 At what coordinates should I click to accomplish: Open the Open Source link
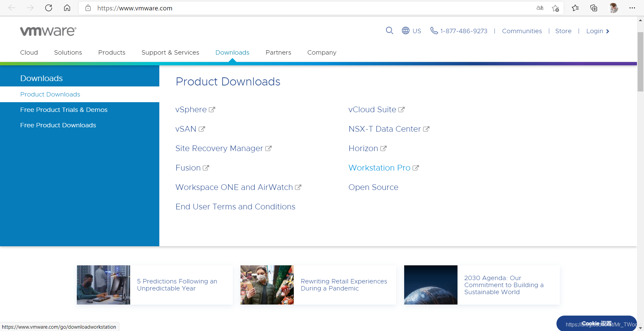point(373,187)
